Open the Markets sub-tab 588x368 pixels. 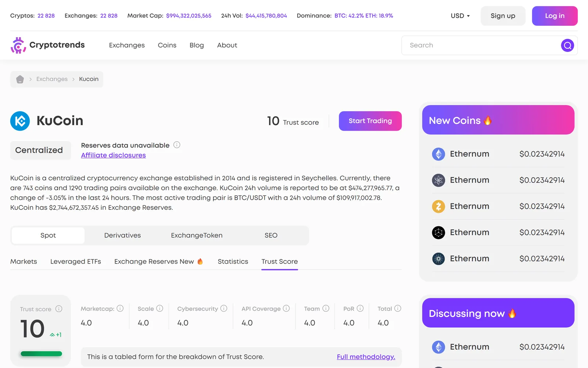pos(24,262)
